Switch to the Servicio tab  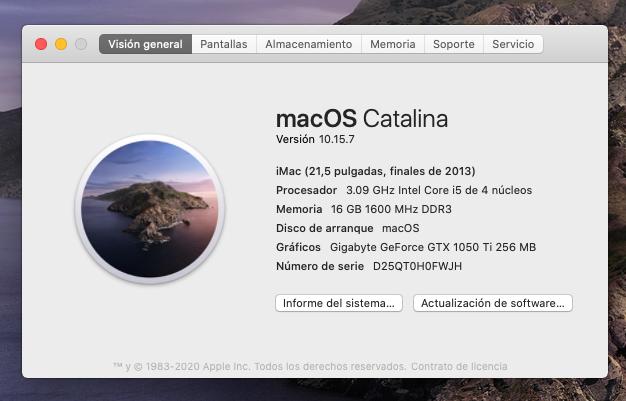(x=513, y=44)
